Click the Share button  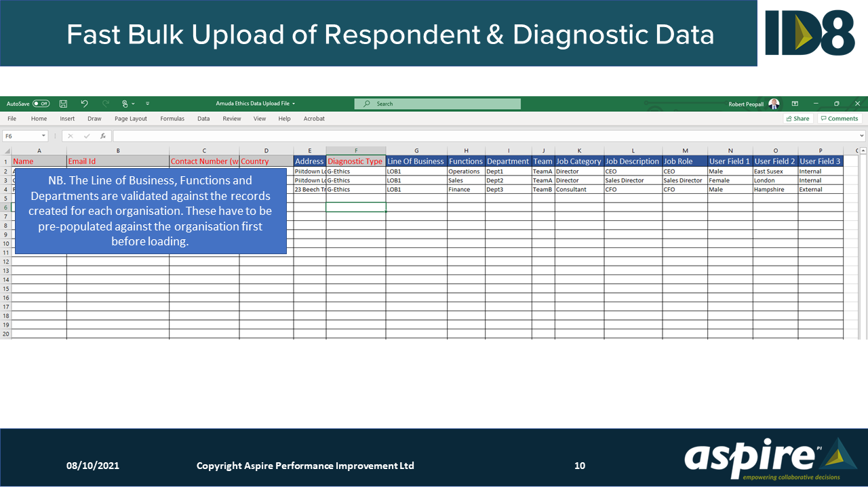point(798,119)
